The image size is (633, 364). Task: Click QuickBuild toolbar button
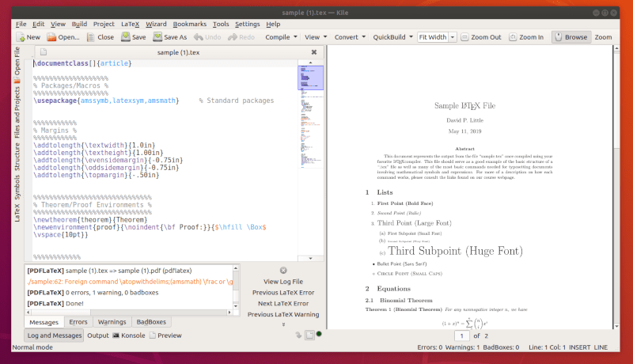tap(389, 37)
